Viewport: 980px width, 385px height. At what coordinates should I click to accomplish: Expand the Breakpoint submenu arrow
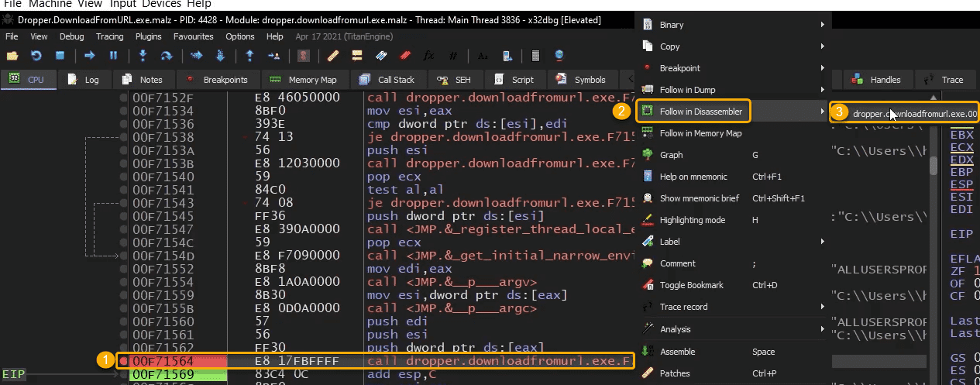point(822,68)
